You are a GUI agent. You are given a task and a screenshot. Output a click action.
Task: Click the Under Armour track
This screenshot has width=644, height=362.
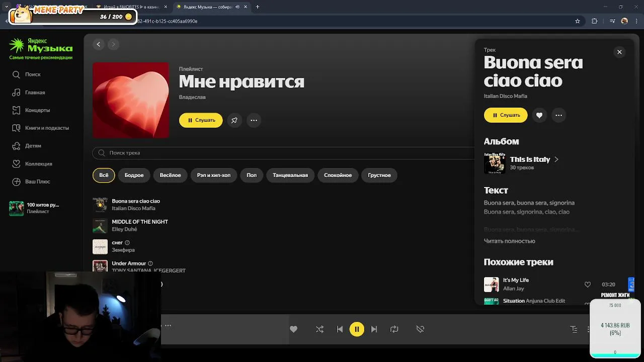[129, 263]
